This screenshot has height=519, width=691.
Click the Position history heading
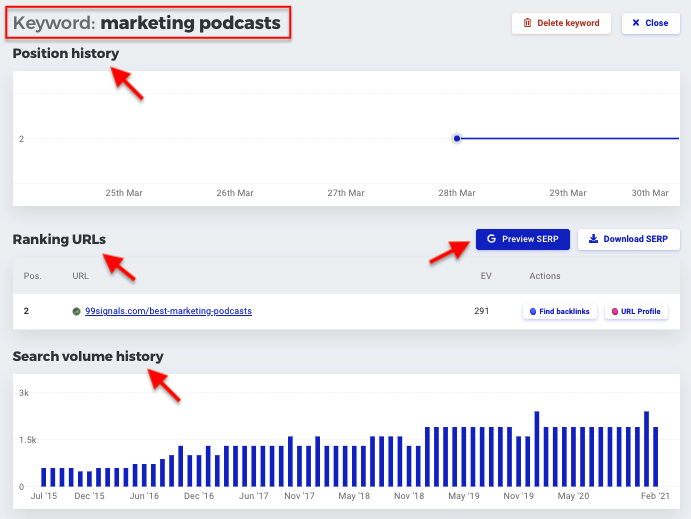click(66, 53)
